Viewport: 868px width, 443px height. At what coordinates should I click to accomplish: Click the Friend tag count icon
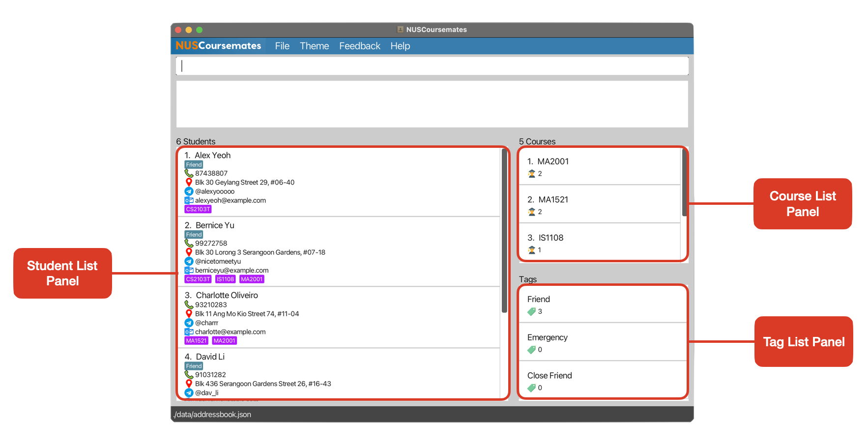point(531,311)
